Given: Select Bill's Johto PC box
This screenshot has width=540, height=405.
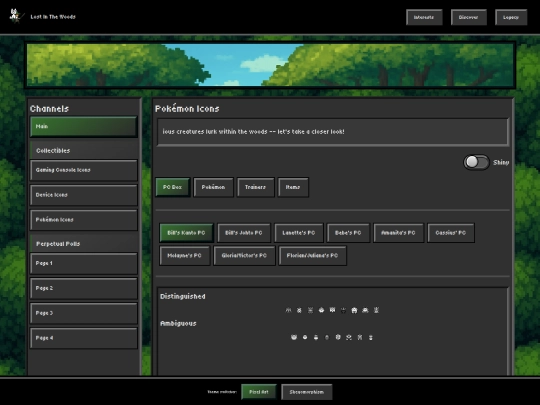Looking at the screenshot, I should (x=244, y=233).
